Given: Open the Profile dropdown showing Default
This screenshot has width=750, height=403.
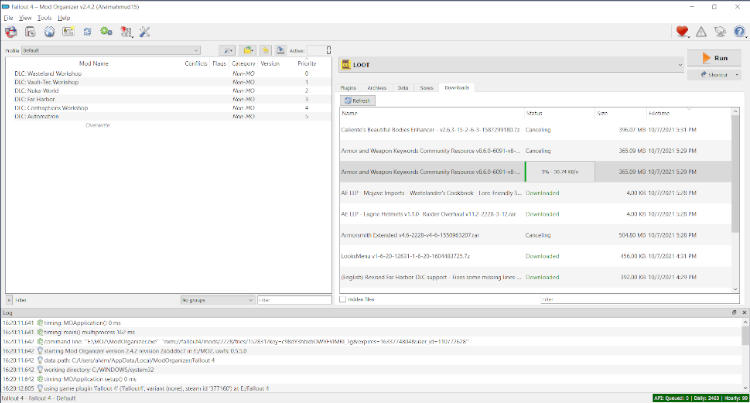Looking at the screenshot, I should point(110,50).
